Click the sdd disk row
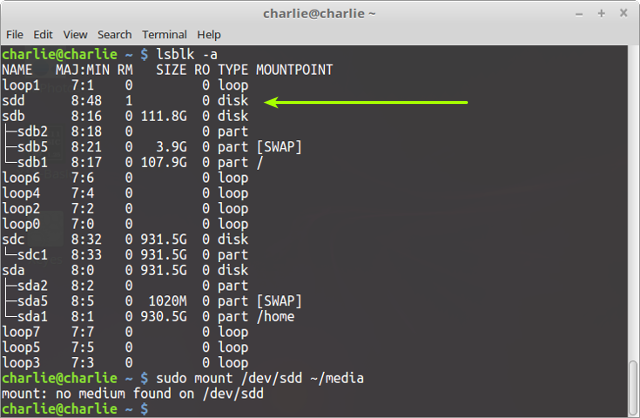The image size is (640, 418). (125, 101)
